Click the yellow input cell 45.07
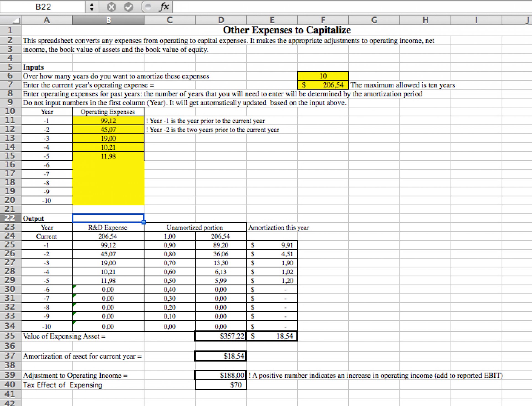Screen dimensions: 532x406 pos(108,129)
